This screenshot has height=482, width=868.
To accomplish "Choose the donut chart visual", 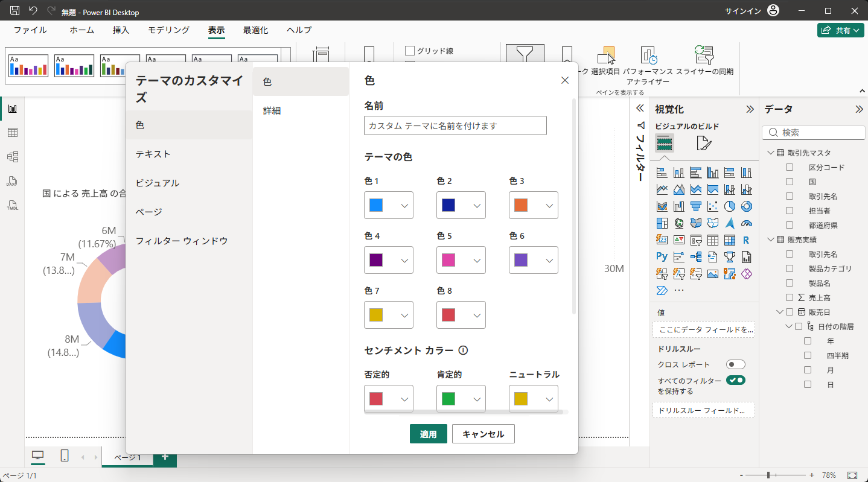I will pos(747,206).
